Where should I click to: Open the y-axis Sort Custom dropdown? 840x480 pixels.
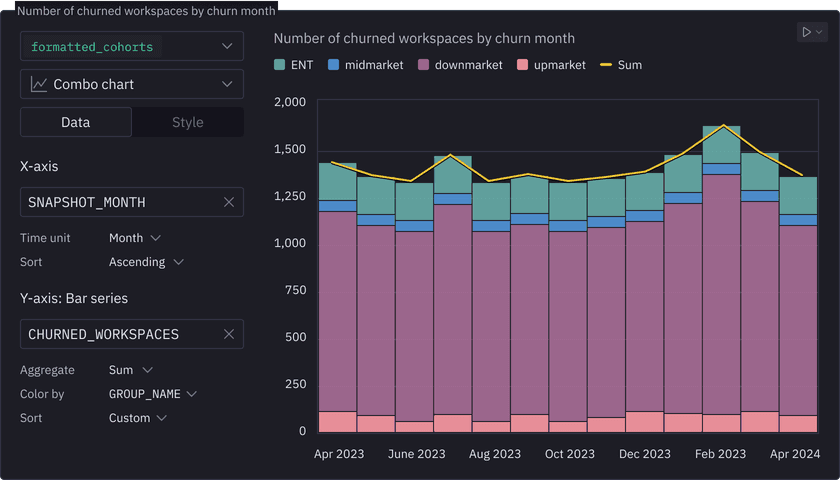click(137, 418)
